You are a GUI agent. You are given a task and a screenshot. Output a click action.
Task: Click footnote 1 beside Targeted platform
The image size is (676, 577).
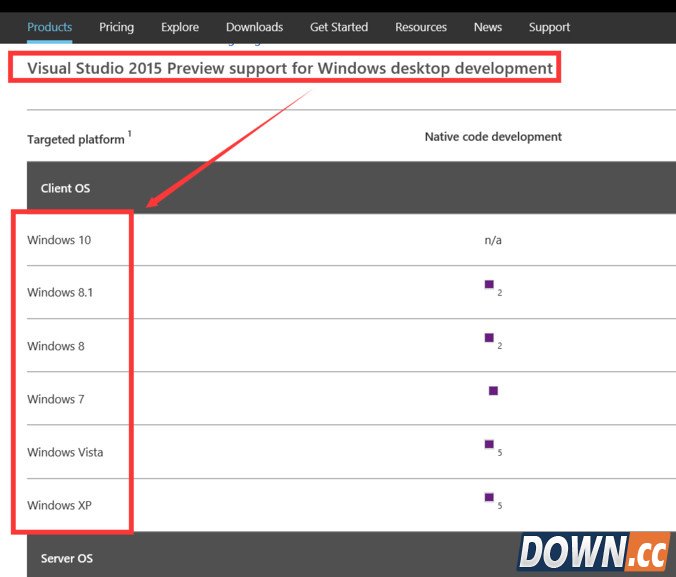click(129, 134)
